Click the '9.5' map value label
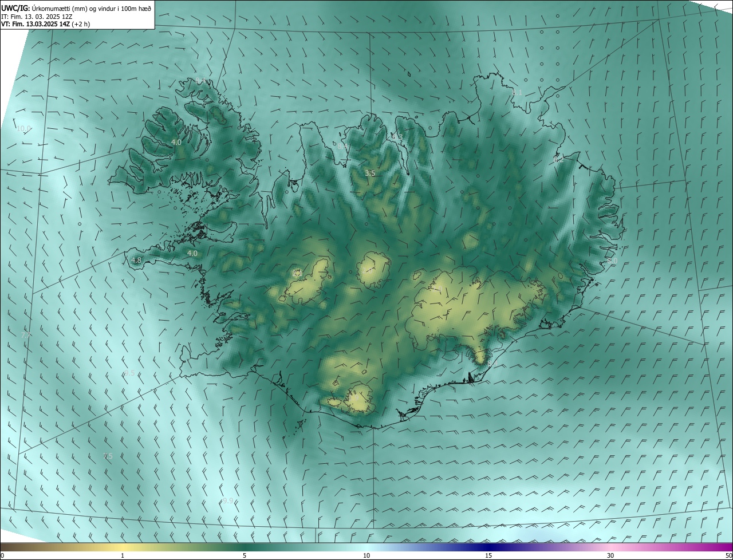The width and height of the screenshot is (733, 560). (129, 373)
